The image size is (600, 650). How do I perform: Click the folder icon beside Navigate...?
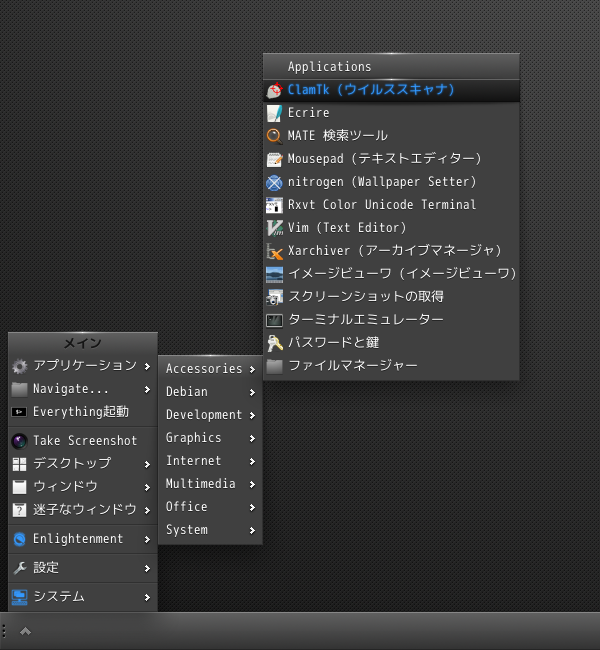tap(19, 389)
